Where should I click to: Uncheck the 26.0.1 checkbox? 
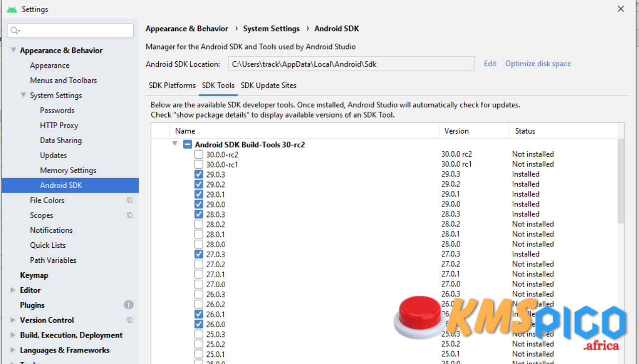[199, 314]
